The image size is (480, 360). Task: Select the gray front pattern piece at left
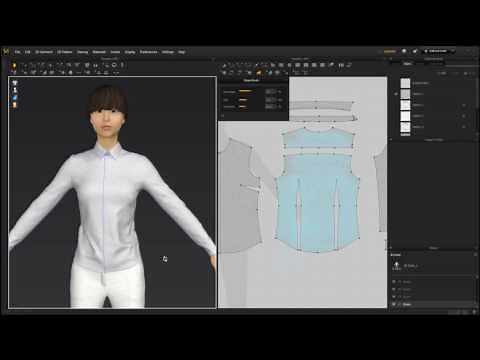(238, 200)
